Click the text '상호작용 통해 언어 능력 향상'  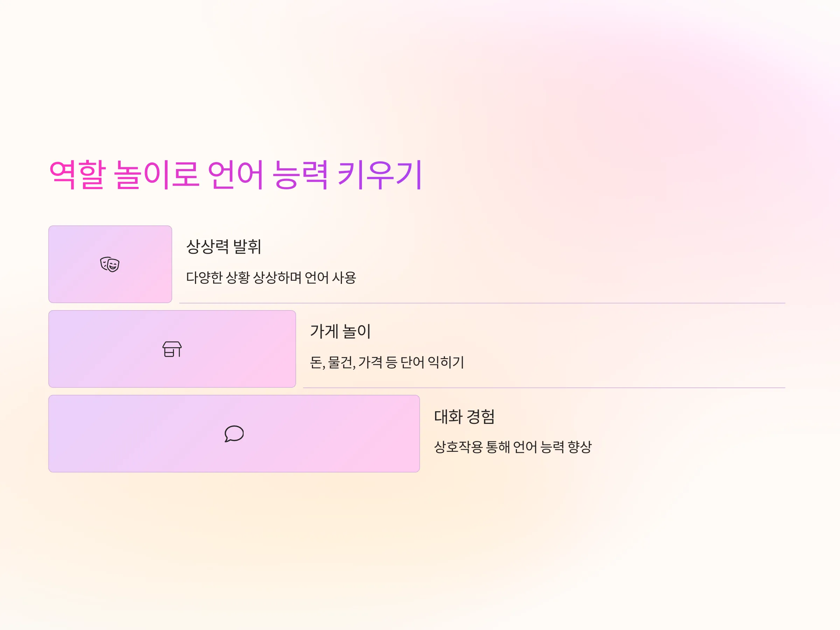[513, 447]
